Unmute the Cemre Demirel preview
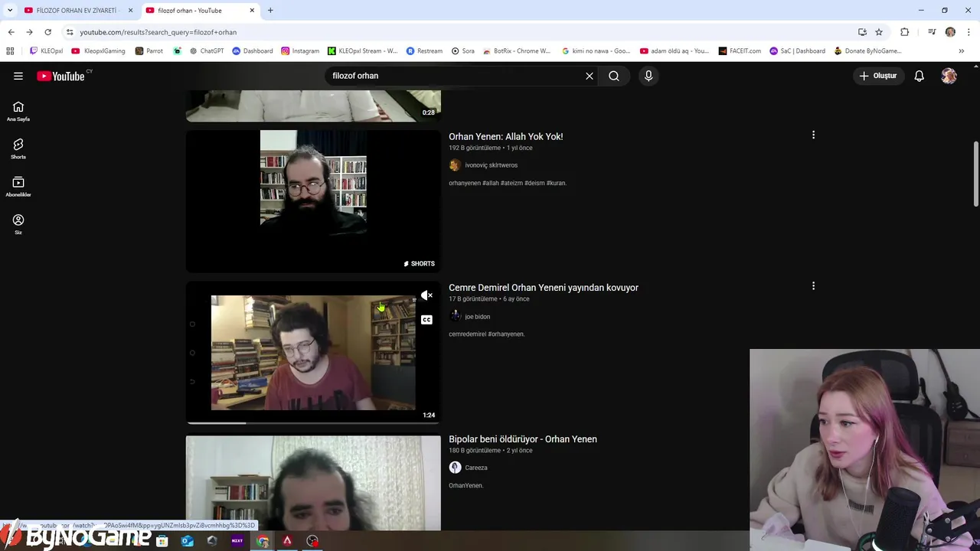Screen dimensions: 980x551 pos(426,295)
